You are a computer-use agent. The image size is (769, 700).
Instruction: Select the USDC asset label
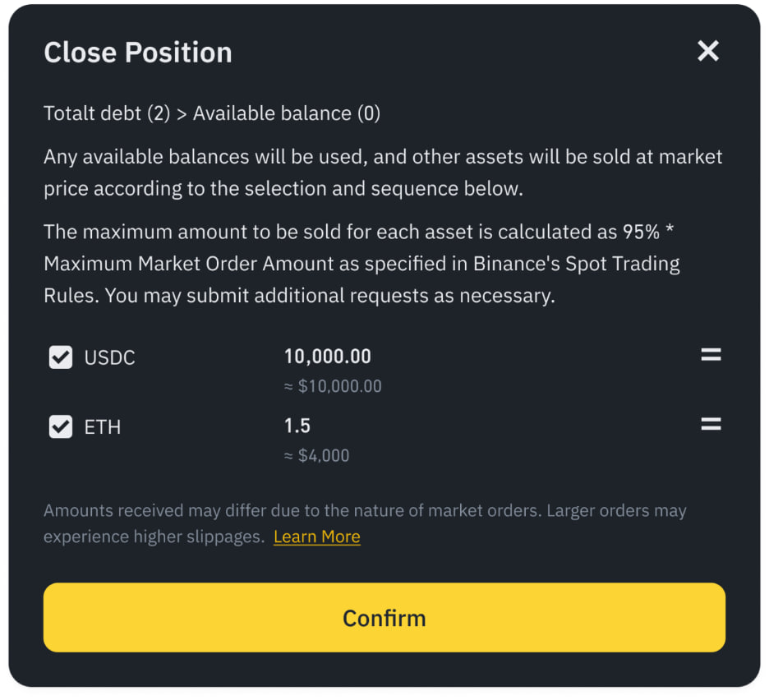pyautogui.click(x=109, y=357)
